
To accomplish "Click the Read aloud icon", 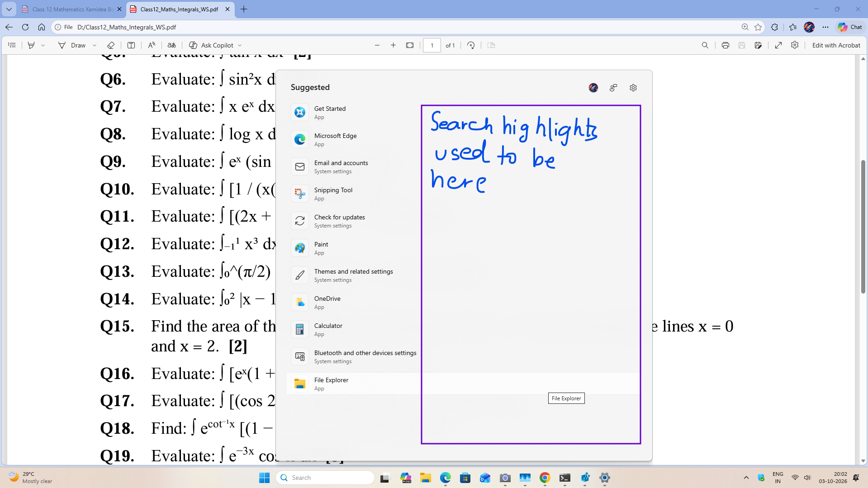I will coord(152,45).
